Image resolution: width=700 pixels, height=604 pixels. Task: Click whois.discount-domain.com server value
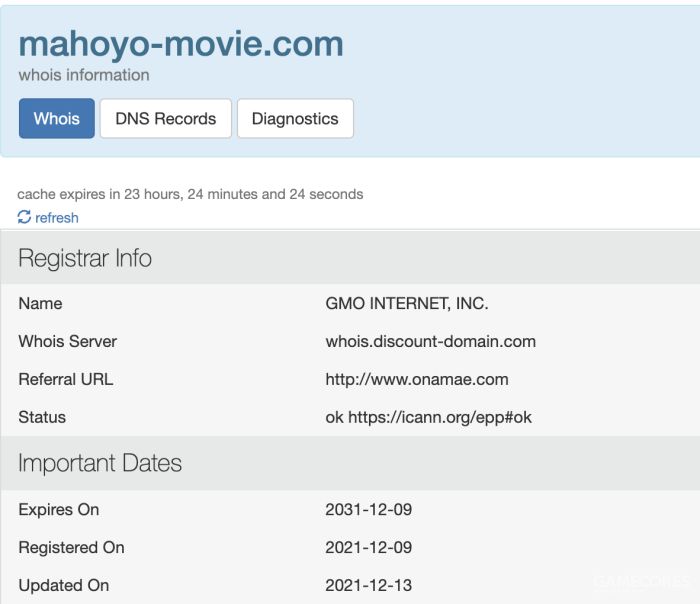coord(430,342)
